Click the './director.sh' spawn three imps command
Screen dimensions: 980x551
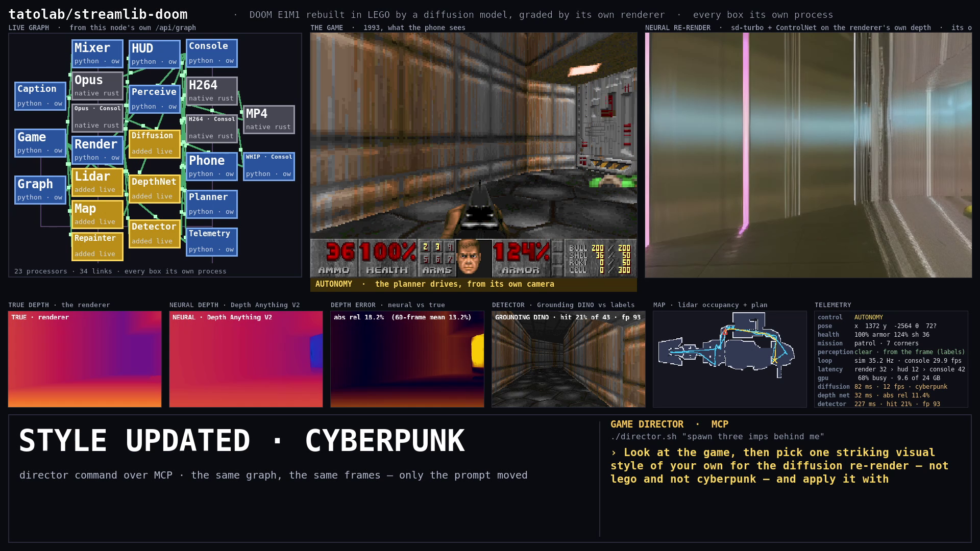[717, 437]
